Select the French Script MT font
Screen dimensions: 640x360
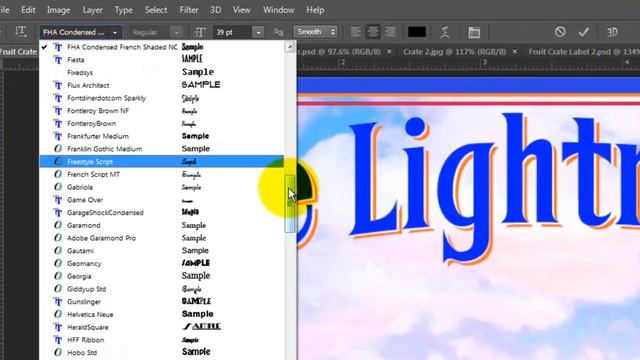[x=162, y=174]
